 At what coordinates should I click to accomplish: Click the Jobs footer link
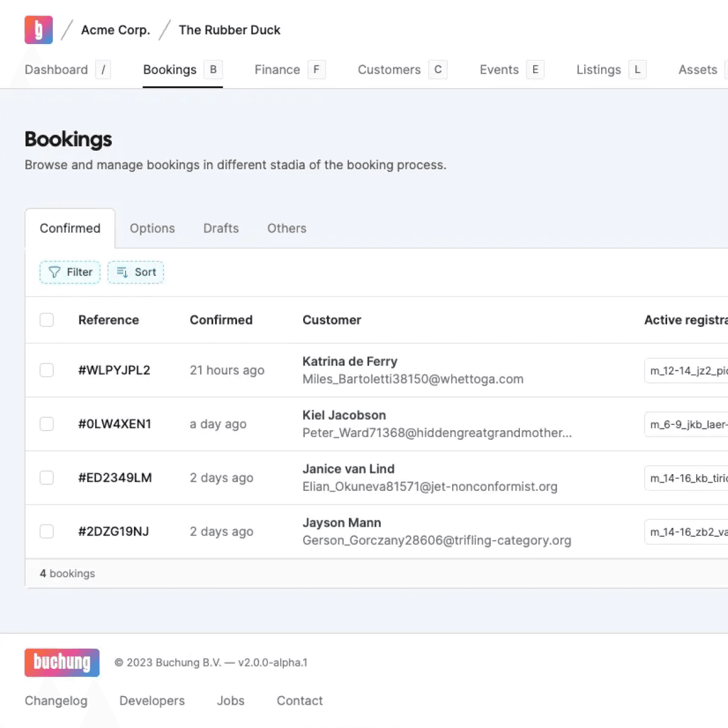click(230, 700)
